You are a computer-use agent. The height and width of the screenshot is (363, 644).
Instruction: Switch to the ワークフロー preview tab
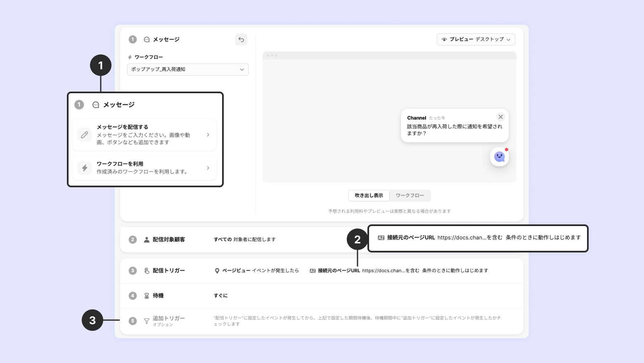pyautogui.click(x=410, y=196)
